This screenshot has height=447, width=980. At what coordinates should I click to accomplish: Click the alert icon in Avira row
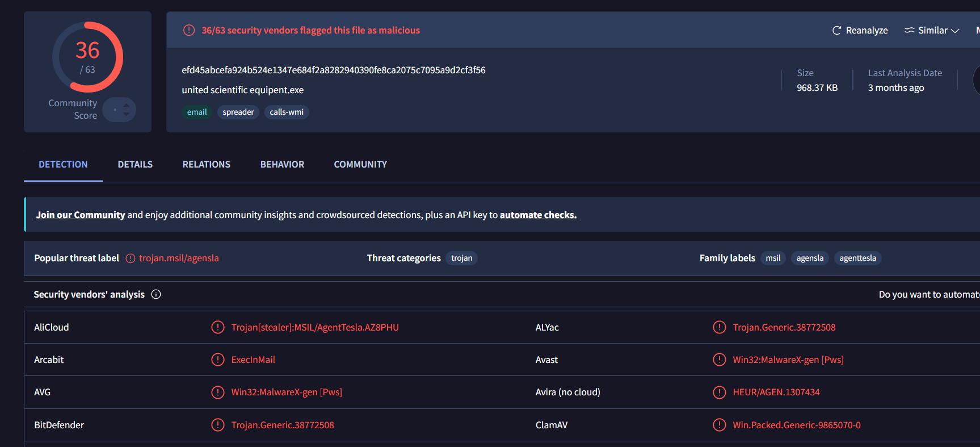click(x=720, y=392)
